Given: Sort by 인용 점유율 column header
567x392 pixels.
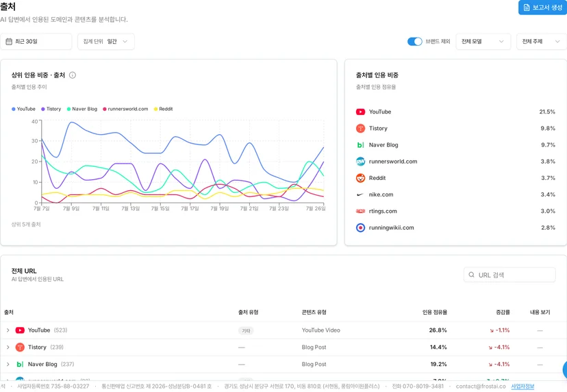Looking at the screenshot, I should [x=435, y=312].
